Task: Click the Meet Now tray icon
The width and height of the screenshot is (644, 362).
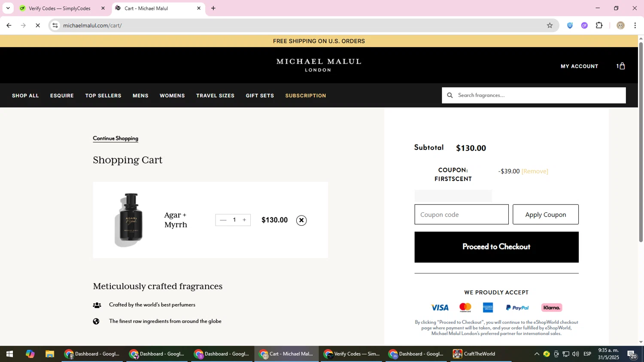Action: [x=556, y=354]
